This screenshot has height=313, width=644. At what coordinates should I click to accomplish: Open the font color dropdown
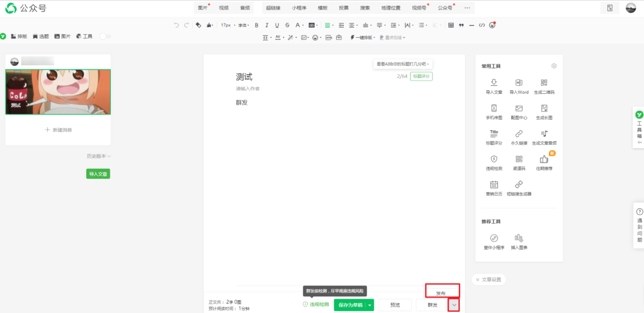click(x=299, y=25)
